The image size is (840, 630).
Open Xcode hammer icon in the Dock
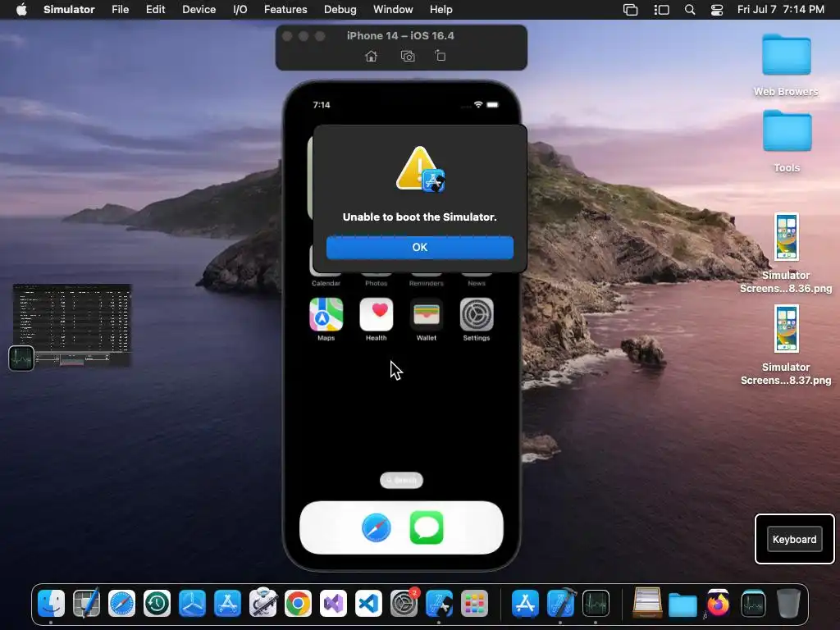(561, 604)
